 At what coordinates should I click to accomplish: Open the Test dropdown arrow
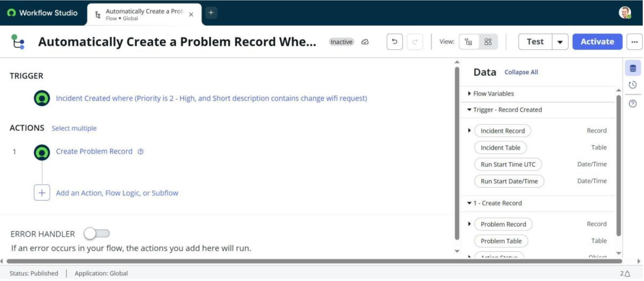(x=560, y=42)
